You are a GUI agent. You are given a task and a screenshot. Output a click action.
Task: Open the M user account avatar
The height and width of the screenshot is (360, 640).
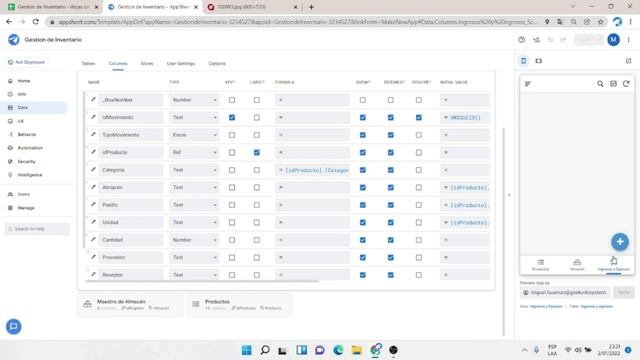613,40
